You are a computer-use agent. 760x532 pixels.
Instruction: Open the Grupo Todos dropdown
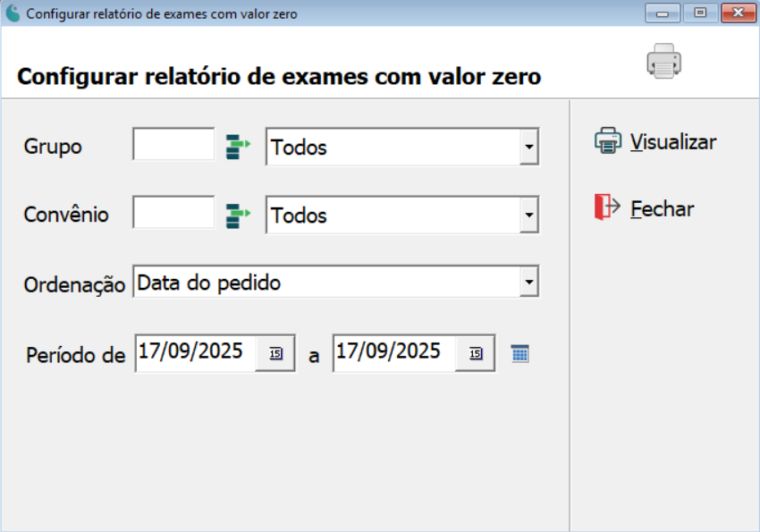530,147
